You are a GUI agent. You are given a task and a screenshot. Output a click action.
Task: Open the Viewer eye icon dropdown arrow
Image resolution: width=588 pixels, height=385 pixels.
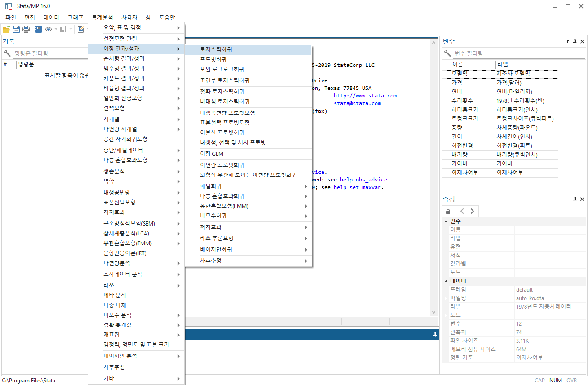coord(56,29)
